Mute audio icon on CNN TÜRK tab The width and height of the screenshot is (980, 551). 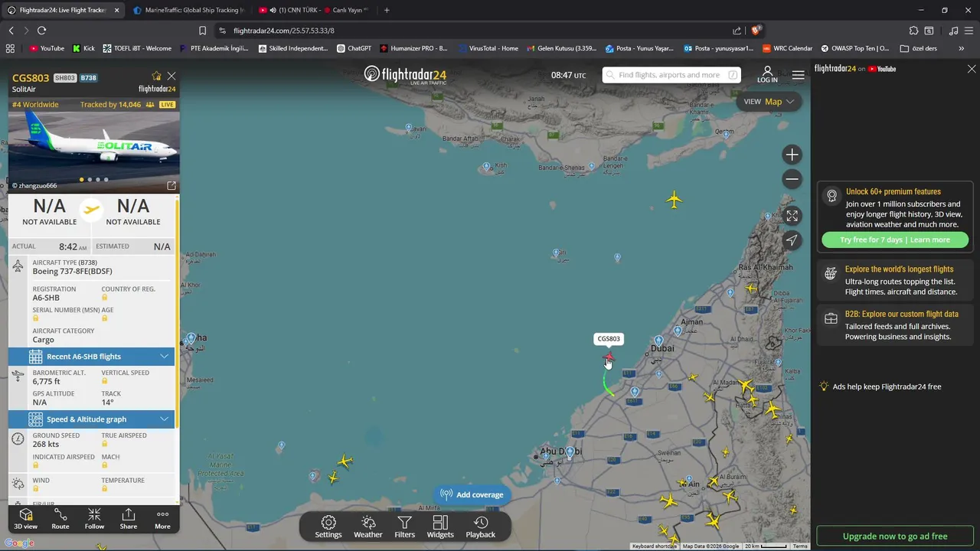pyautogui.click(x=273, y=10)
